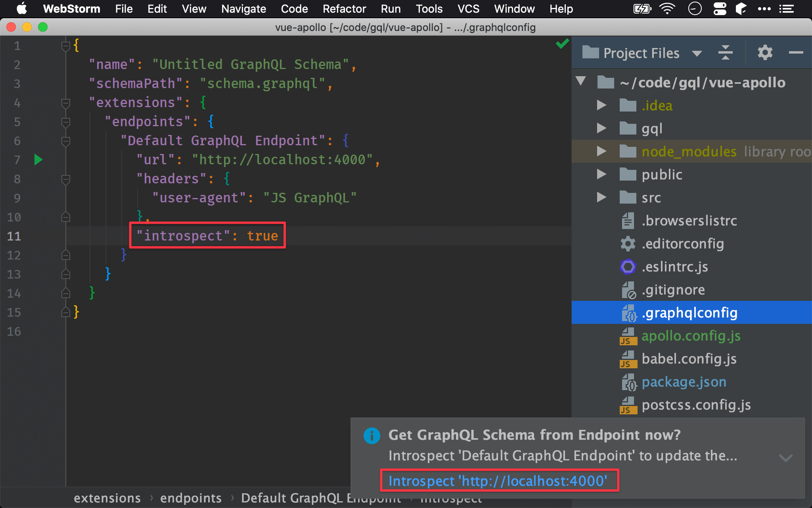This screenshot has width=812, height=508.
Task: Expand the gql folder
Action: pos(601,128)
